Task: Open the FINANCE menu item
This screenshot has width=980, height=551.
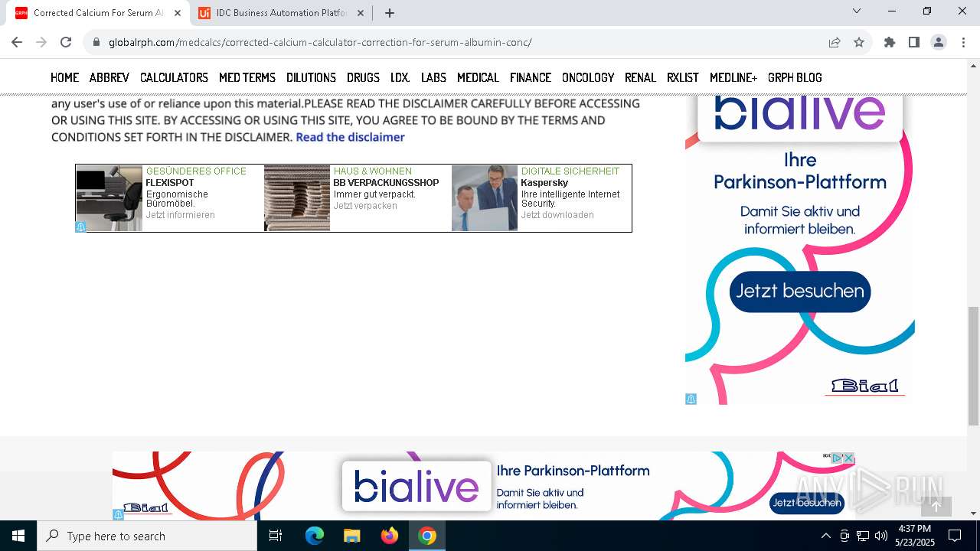Action: click(x=531, y=77)
